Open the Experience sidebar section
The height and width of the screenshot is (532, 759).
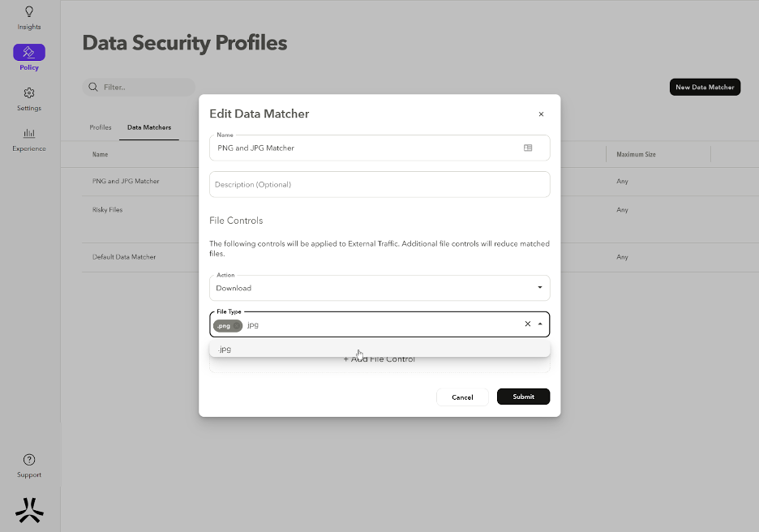click(29, 138)
